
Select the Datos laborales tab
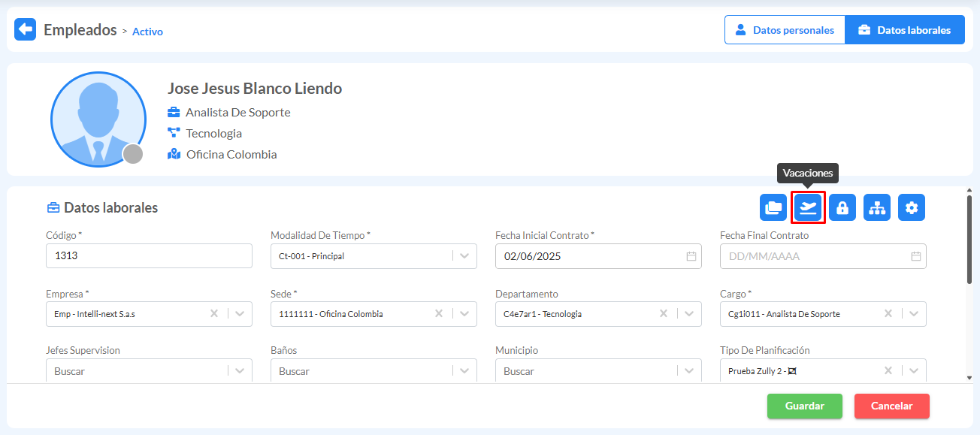(905, 30)
